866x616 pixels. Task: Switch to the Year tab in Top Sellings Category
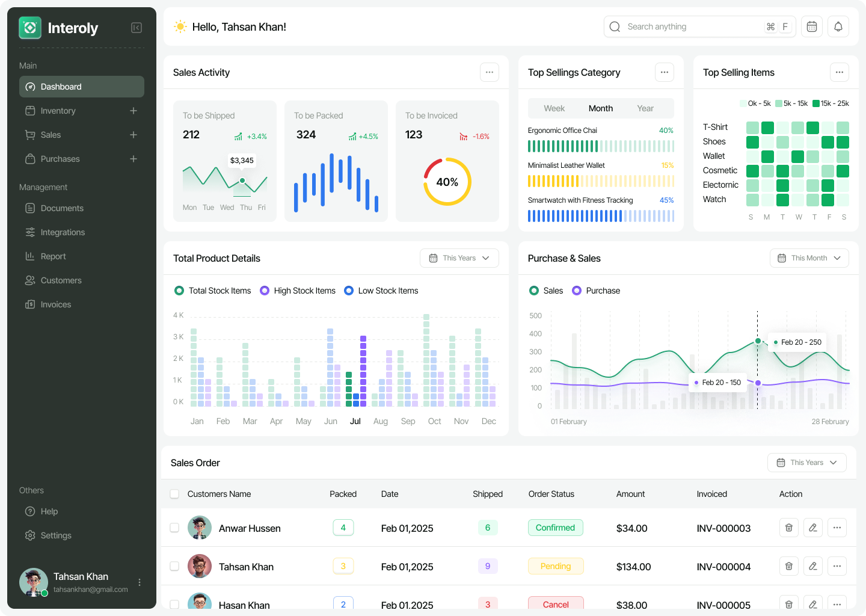645,108
